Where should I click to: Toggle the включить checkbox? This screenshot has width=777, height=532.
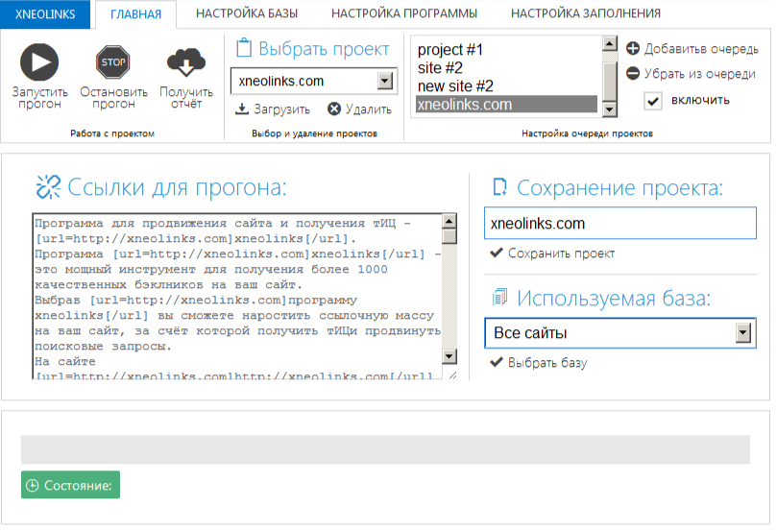tap(653, 101)
